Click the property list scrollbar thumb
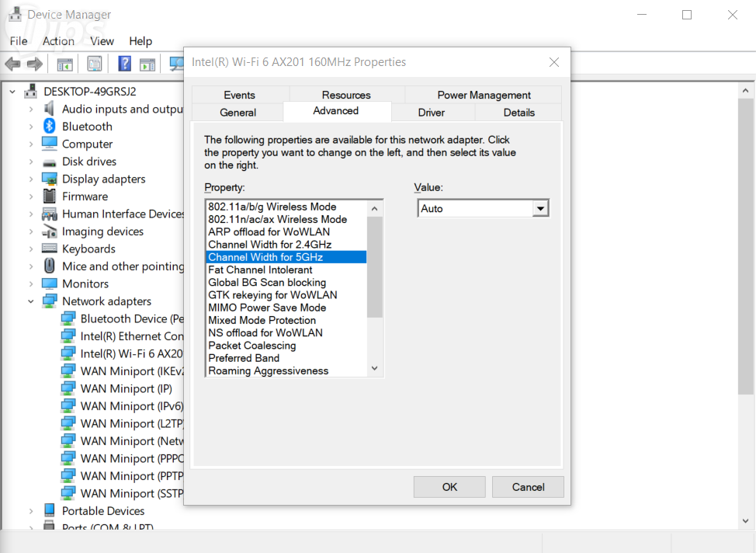 [375, 267]
